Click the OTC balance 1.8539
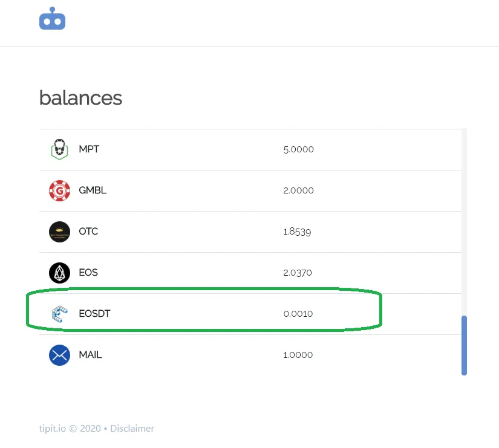This screenshot has width=499, height=448. coord(297,232)
